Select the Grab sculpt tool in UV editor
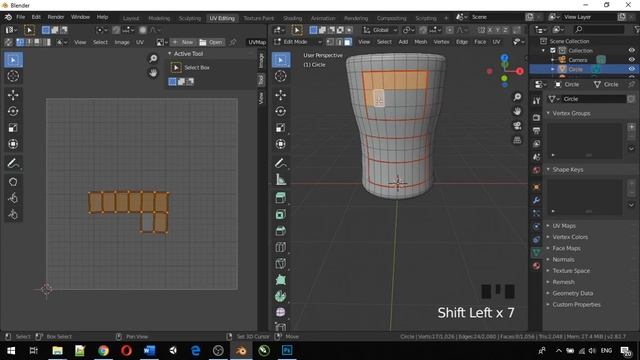This screenshot has height=360, width=640. pos(13,182)
